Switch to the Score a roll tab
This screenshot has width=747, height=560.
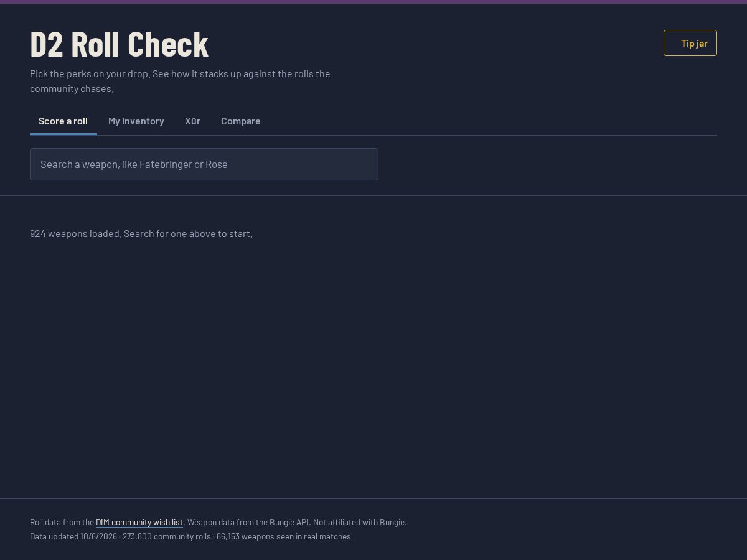63,121
